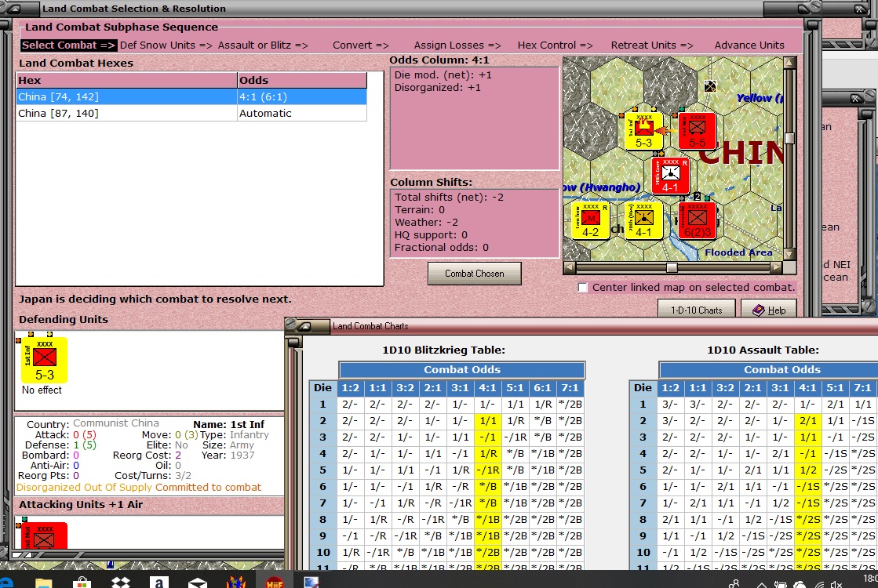This screenshot has width=878, height=588.
Task: Open the Wi-Fi network tray icon
Action: click(x=819, y=584)
